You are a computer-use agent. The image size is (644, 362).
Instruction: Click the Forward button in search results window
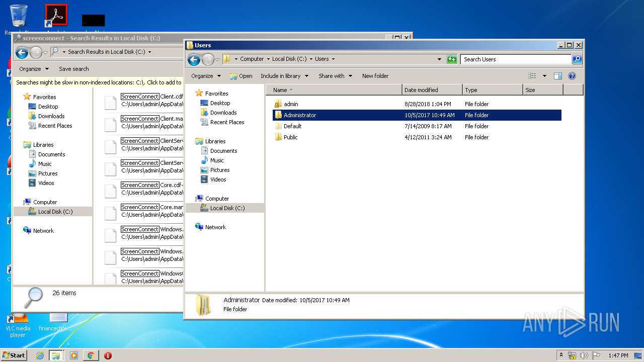pyautogui.click(x=35, y=52)
